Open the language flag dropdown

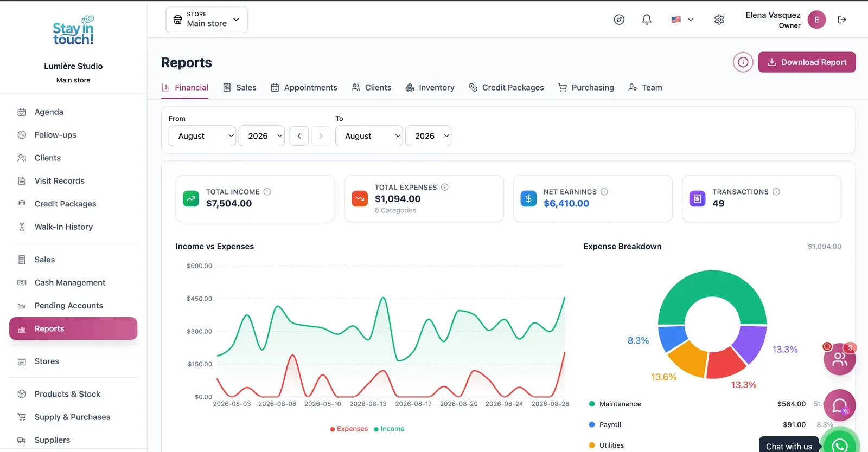coord(682,20)
